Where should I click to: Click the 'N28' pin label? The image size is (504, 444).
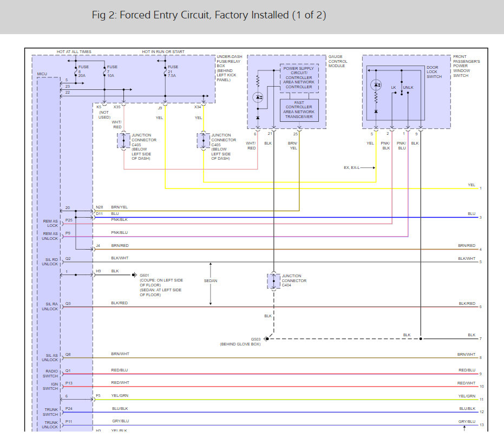(x=99, y=207)
